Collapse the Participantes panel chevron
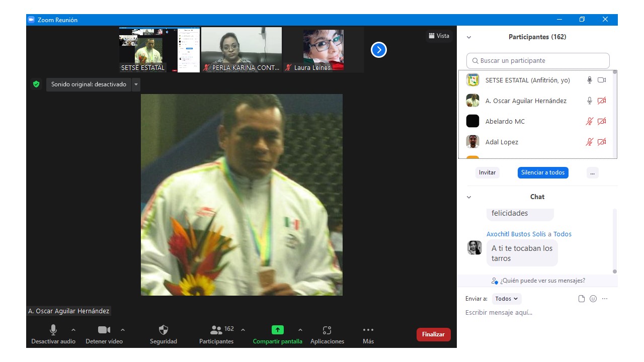 coord(469,37)
